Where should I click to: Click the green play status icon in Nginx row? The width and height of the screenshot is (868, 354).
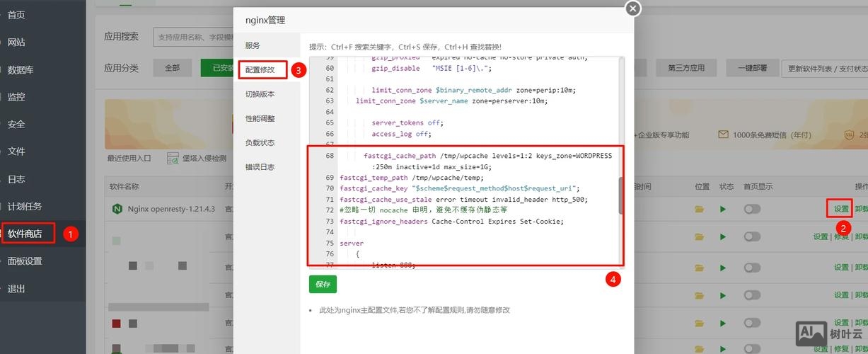[x=723, y=209]
